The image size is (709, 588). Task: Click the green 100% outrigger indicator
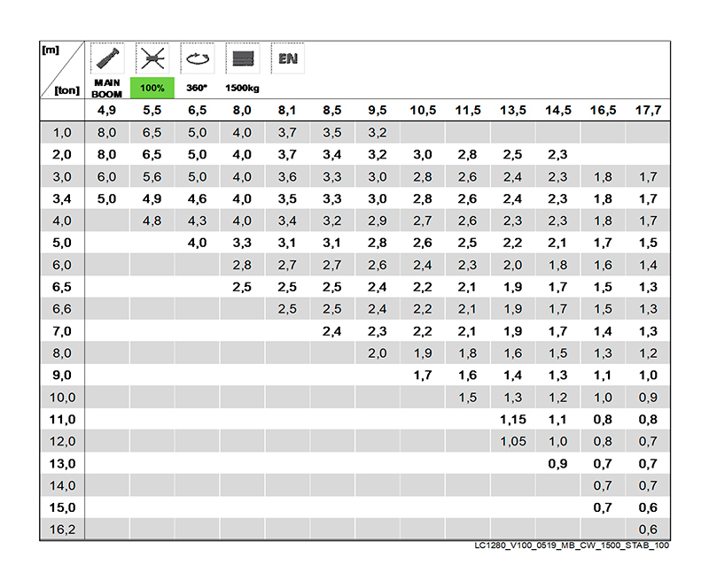tap(152, 88)
